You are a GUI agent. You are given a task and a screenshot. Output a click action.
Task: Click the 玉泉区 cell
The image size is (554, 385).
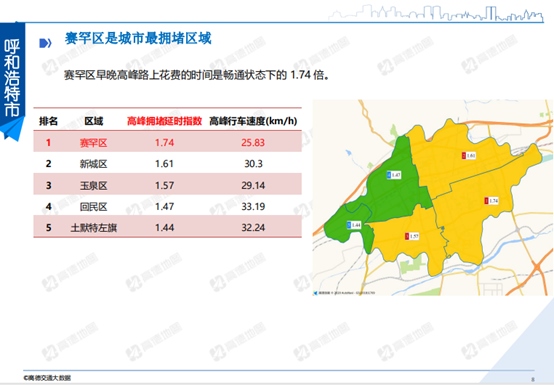(x=93, y=185)
